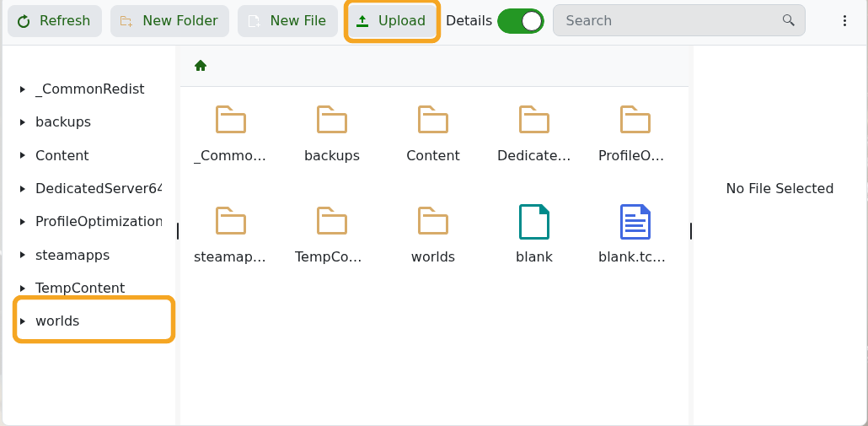Expand the DedicatedServer64 tree node arrow

click(x=22, y=189)
